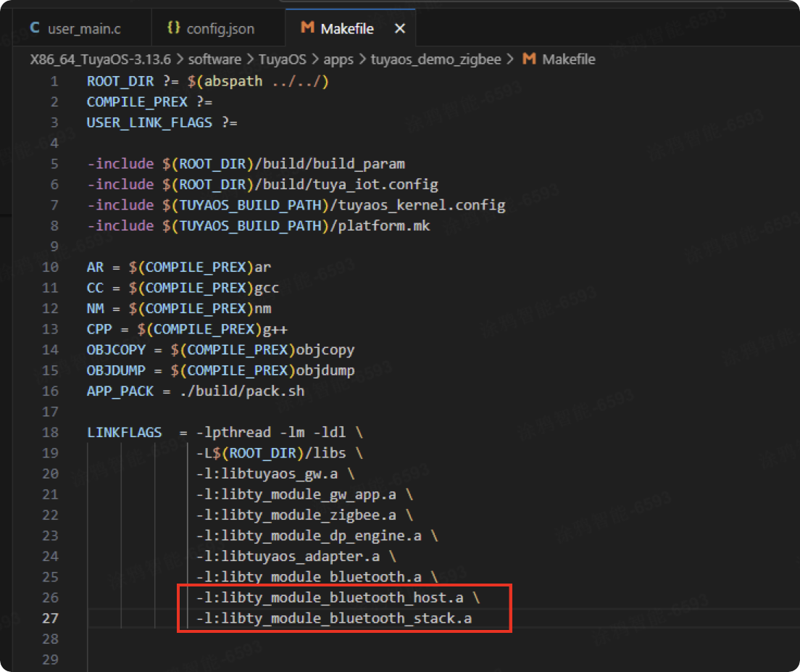
Task: Click the M icon in the breadcrumb
Action: click(x=529, y=59)
